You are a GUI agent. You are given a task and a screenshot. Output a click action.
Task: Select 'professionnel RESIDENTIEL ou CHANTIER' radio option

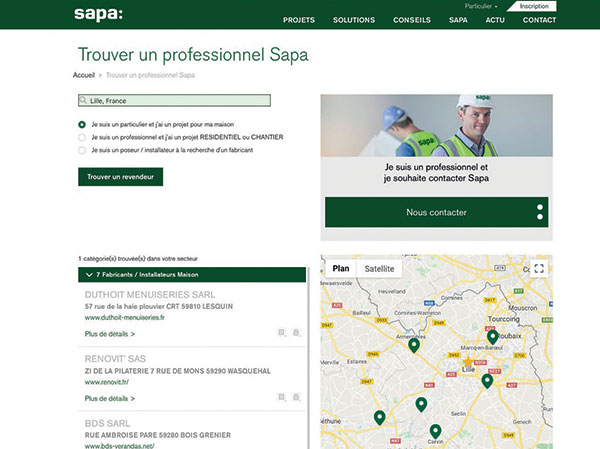(x=82, y=137)
